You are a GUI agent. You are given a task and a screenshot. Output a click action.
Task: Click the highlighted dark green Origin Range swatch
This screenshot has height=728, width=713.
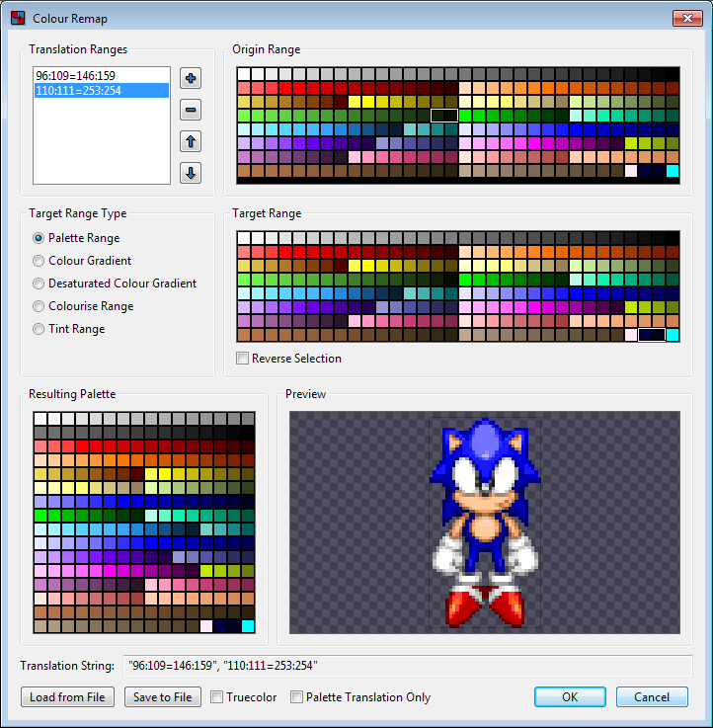click(444, 116)
